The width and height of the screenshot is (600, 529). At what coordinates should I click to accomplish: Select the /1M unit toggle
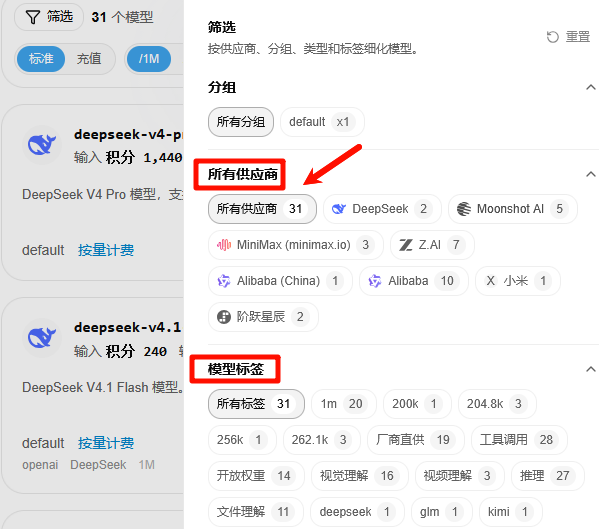coord(149,59)
